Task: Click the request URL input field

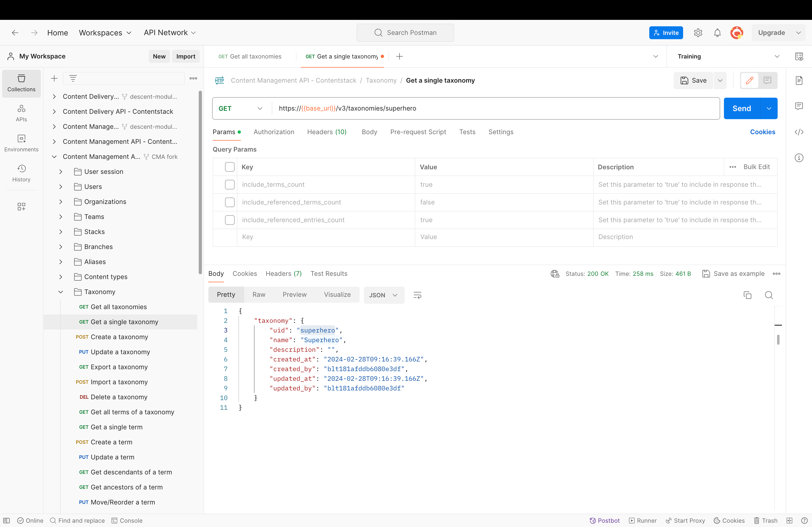Action: (495, 108)
